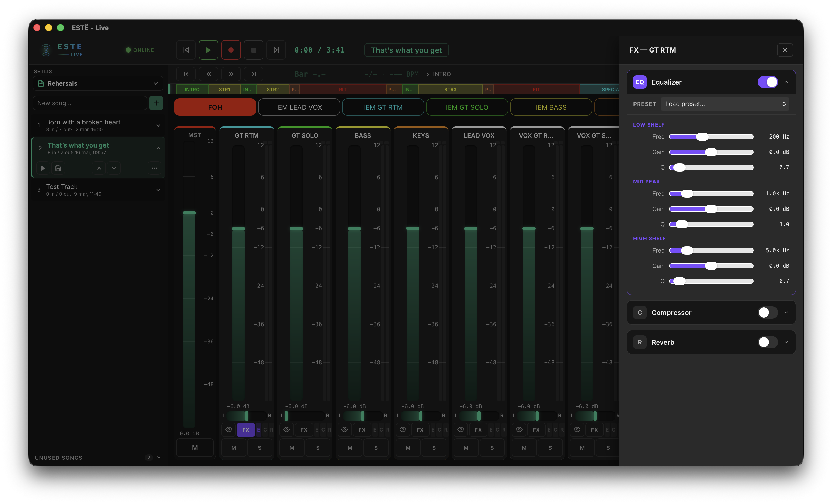Move 'That's what you get' up in the setlist

coord(98,168)
